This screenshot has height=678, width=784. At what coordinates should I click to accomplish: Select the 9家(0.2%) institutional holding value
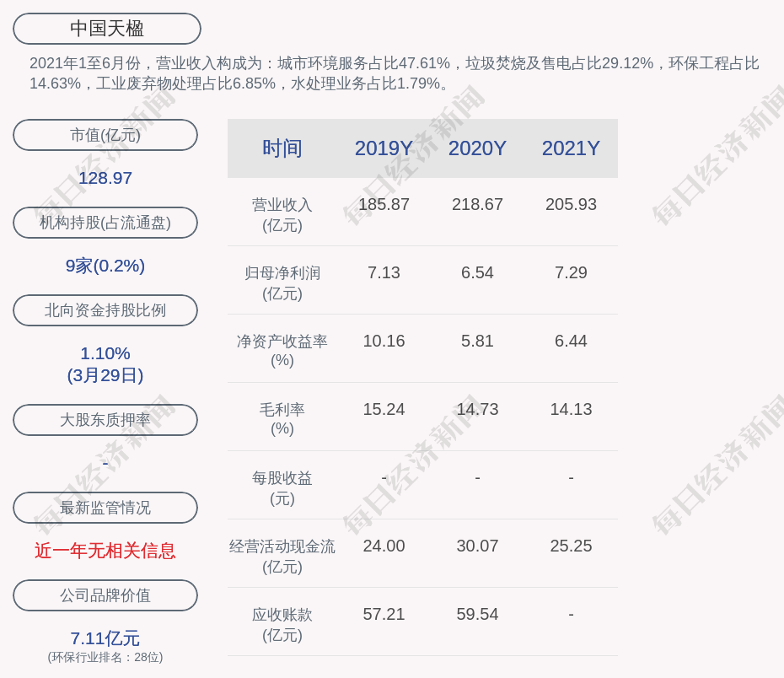point(105,266)
